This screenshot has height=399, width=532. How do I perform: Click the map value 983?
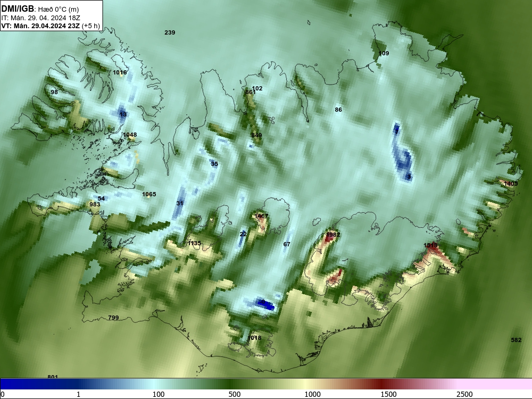tap(95, 204)
